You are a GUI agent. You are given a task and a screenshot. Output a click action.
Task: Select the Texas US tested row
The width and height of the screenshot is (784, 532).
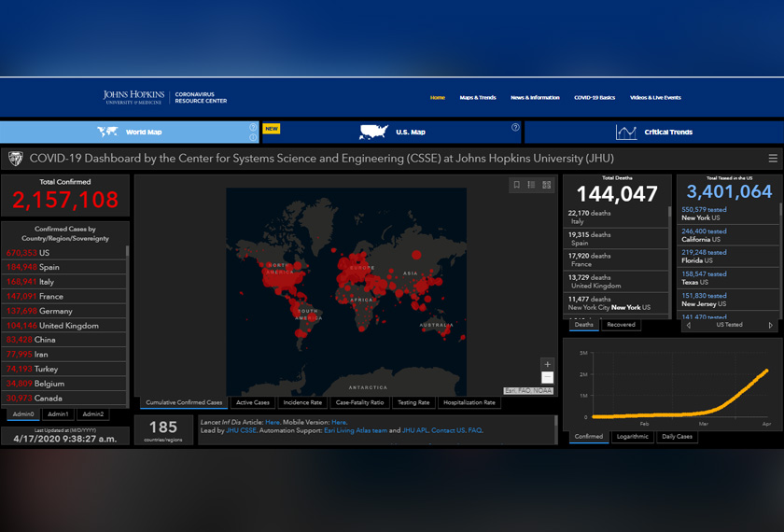[728, 278]
